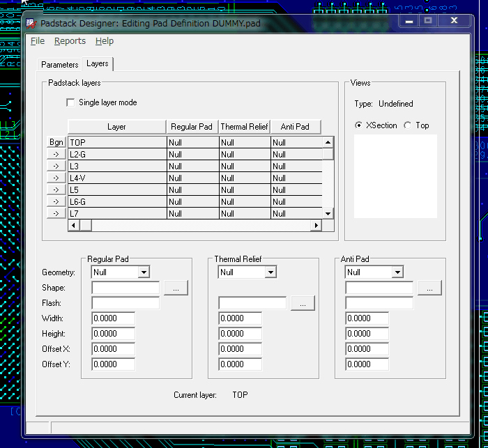Open Thermal Relief Geometry dropdown
488x448 pixels.
pos(270,272)
